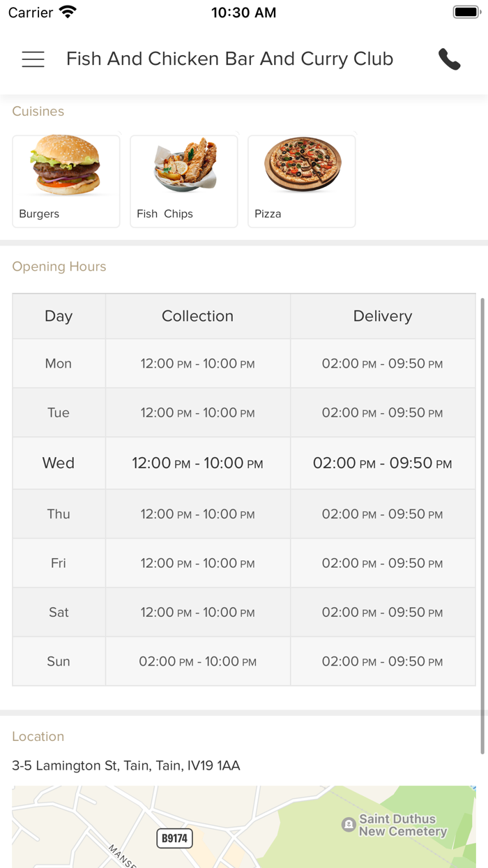Tap the Opening Hours section heading
Viewport: 488px width, 868px height.
[x=59, y=267]
